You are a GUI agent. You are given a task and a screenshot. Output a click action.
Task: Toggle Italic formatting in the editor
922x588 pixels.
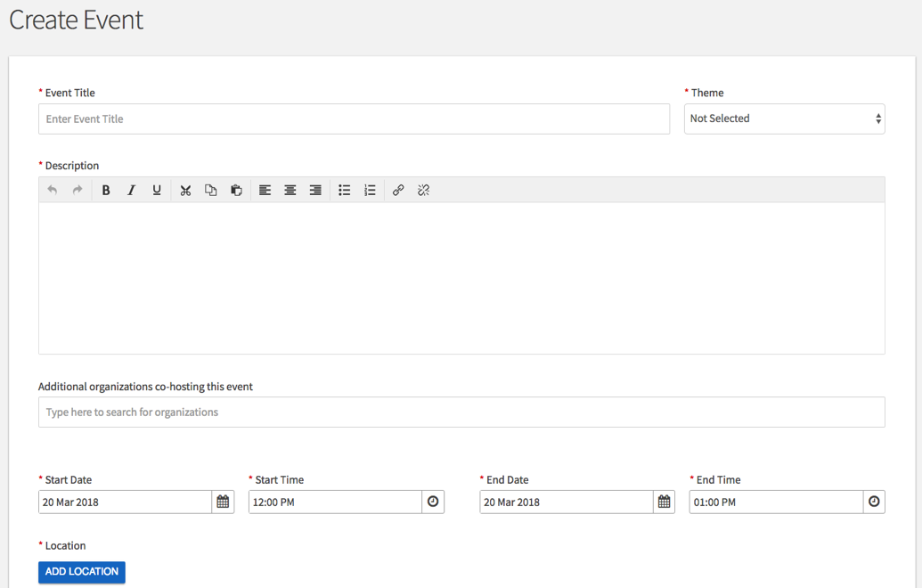[x=131, y=190]
